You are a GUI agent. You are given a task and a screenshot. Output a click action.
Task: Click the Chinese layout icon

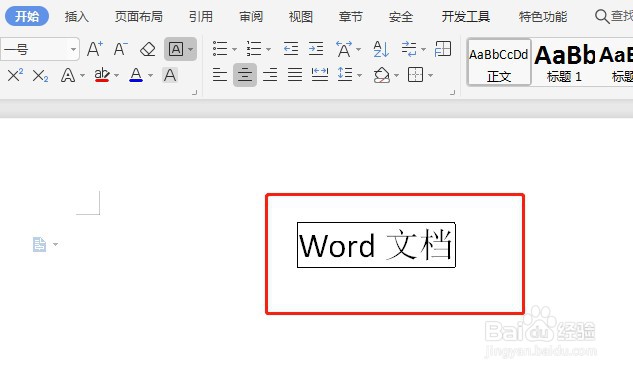tap(344, 49)
